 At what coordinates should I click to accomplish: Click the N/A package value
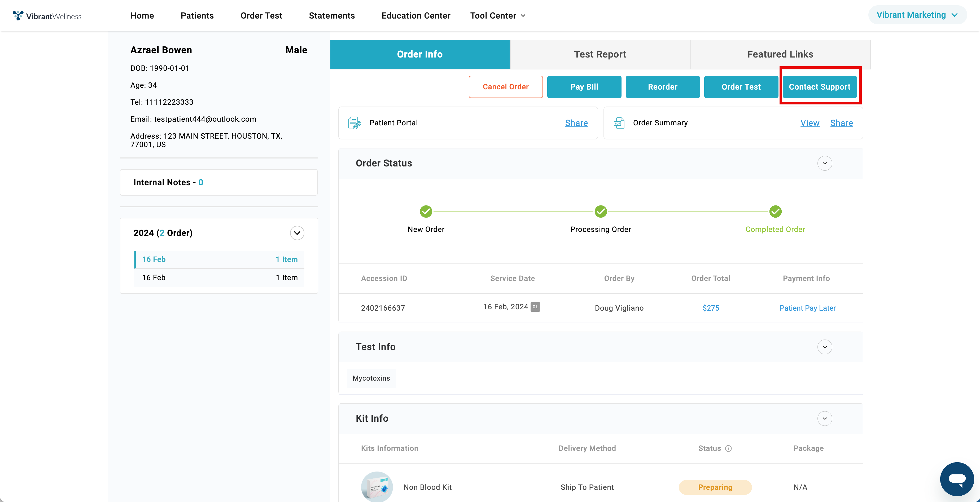pos(800,487)
